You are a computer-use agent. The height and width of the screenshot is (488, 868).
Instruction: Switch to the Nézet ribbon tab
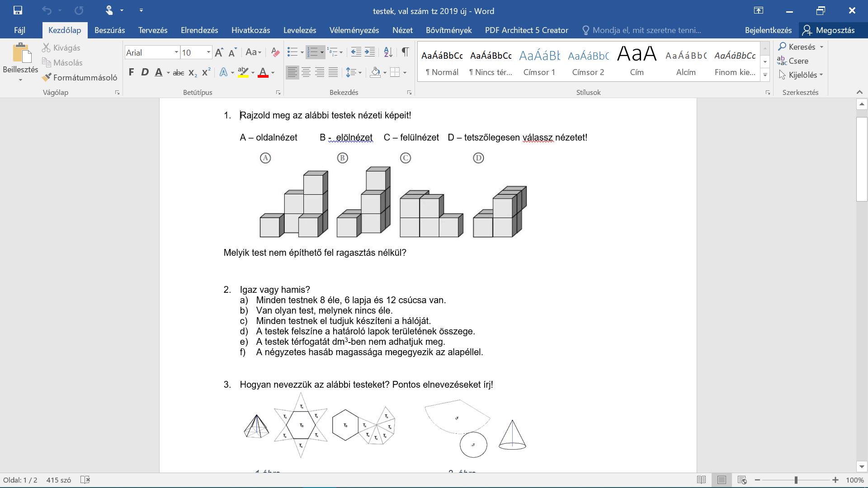402,30
